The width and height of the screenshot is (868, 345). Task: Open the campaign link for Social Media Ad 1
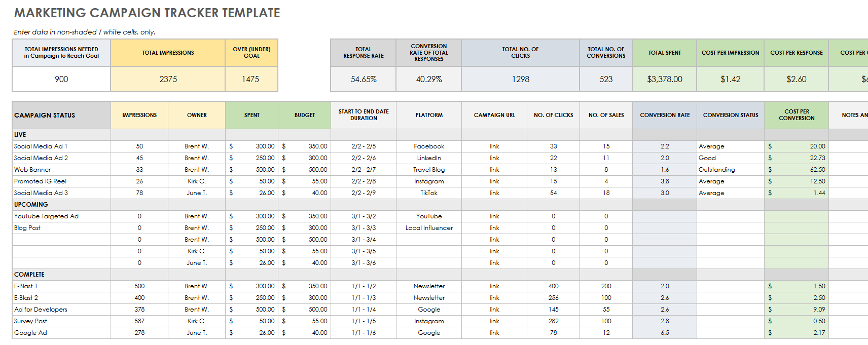point(494,146)
